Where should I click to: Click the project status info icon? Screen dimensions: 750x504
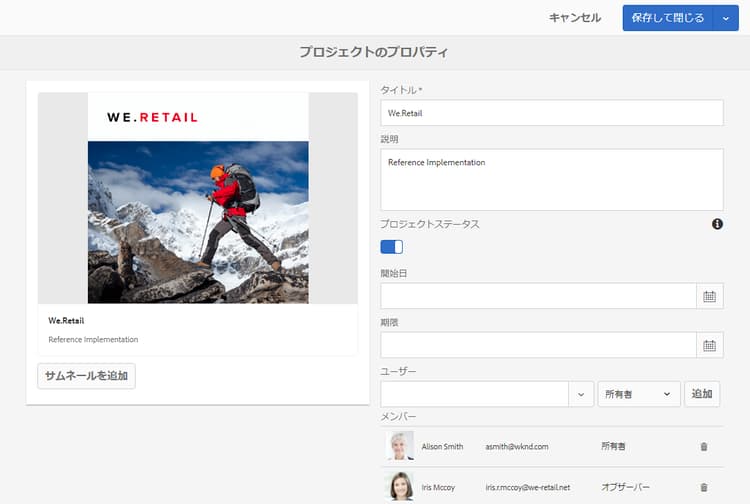[717, 224]
